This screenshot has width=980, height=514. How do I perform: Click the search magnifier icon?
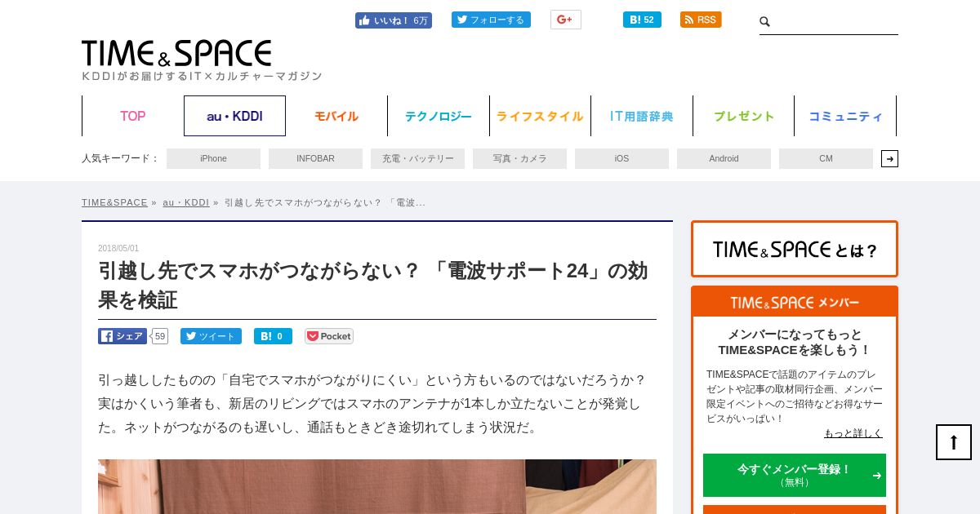(765, 22)
